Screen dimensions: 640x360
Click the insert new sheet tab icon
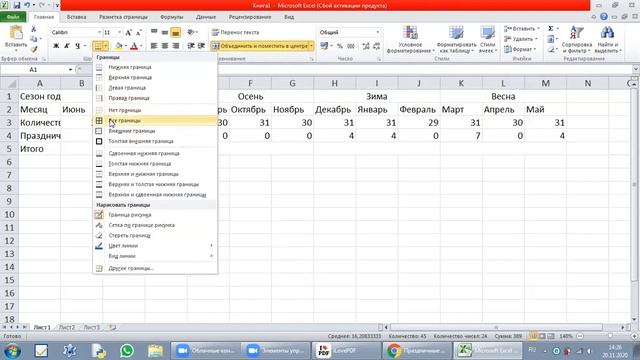click(x=112, y=327)
